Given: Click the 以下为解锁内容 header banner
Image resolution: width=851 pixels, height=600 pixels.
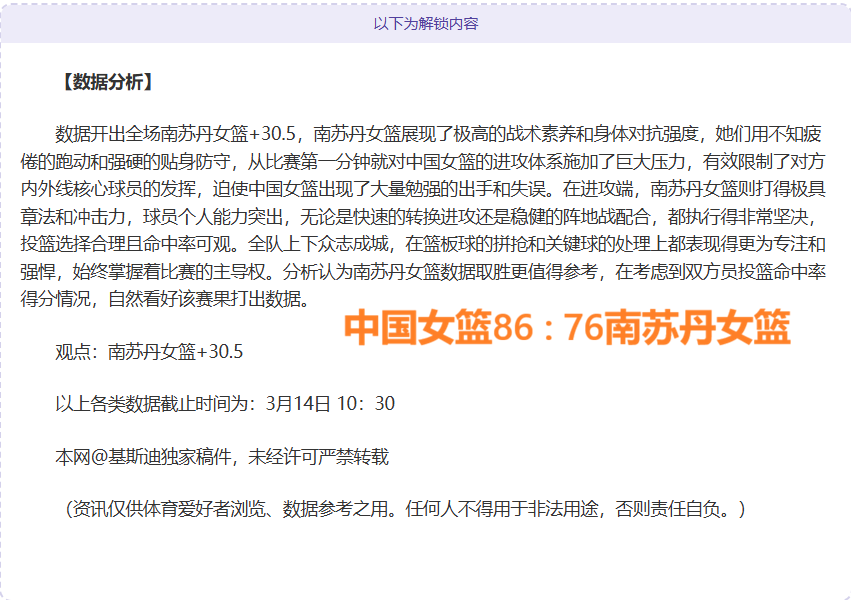Looking at the screenshot, I should (425, 23).
